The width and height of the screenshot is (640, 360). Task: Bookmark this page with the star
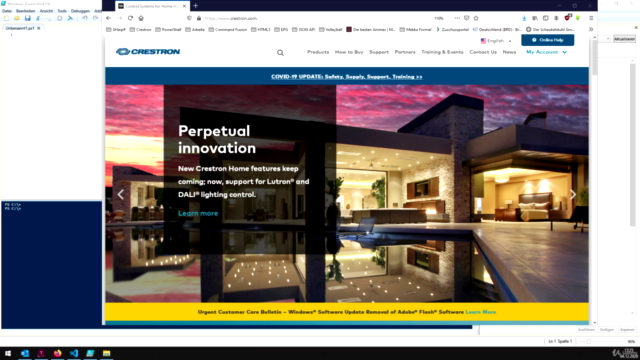476,18
